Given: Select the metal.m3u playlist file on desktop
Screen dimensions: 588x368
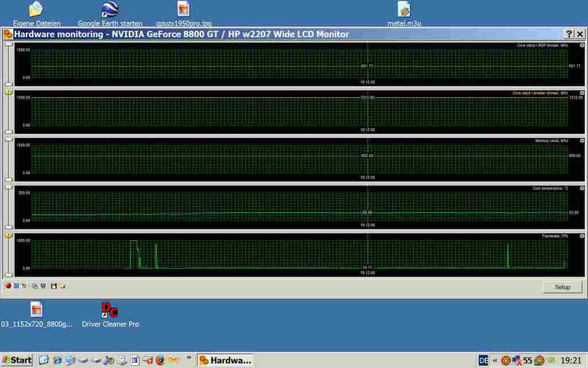Looking at the screenshot, I should pyautogui.click(x=404, y=14).
